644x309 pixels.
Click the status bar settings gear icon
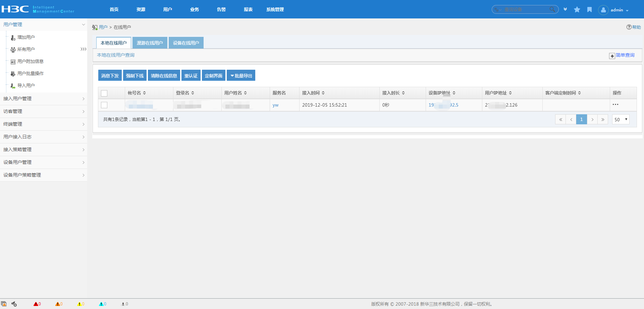14,304
